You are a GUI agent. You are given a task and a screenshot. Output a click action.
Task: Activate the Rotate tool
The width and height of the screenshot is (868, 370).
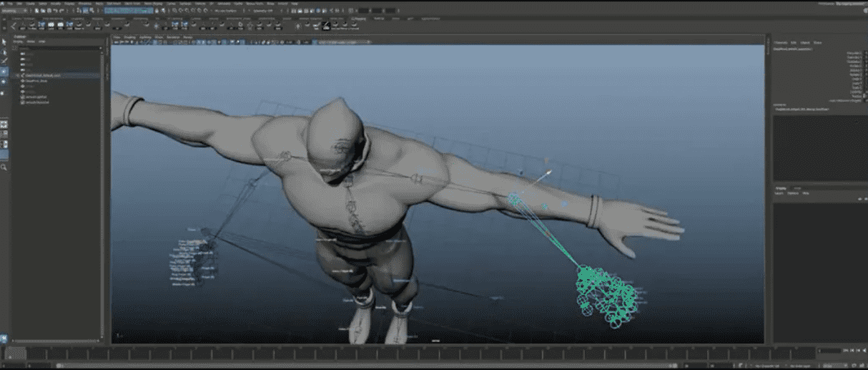[x=4, y=82]
